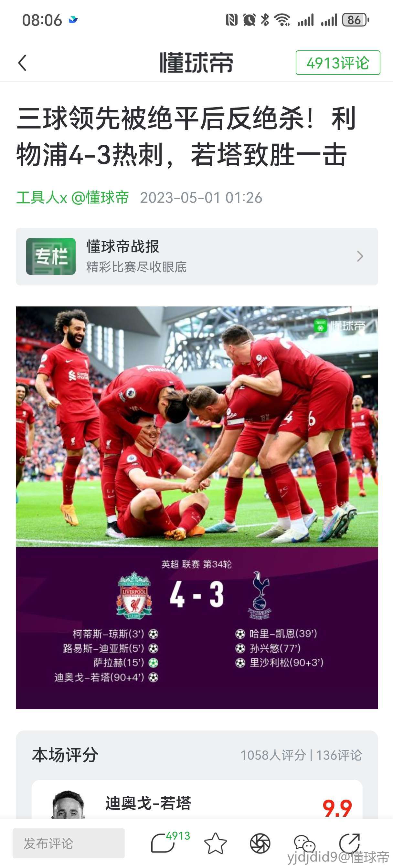
Task: Tap the Liverpool club crest
Action: click(x=134, y=595)
